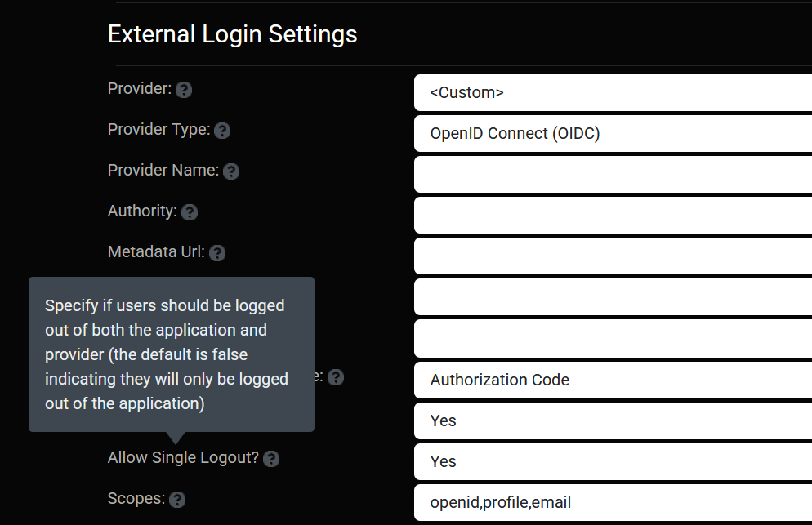Click the help icon beside Provider label
812x525 pixels.
click(x=184, y=90)
